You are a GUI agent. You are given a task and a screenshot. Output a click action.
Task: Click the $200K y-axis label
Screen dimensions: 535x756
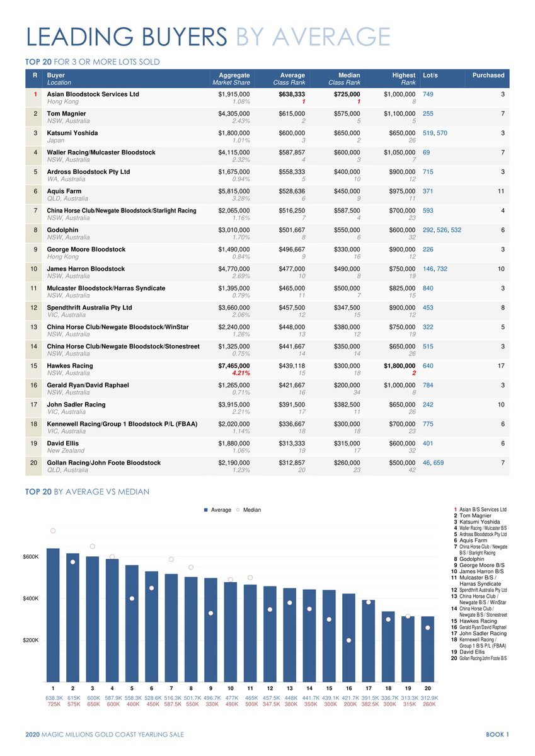32,640
